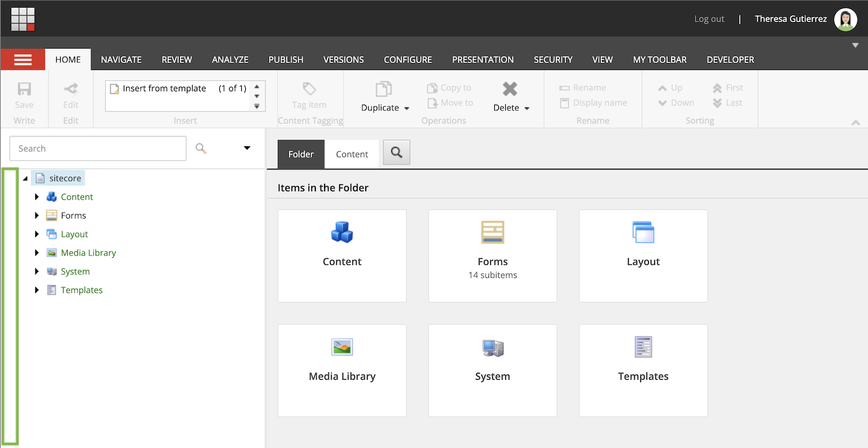Choose Insert from template option
The image size is (868, 448).
coord(178,88)
